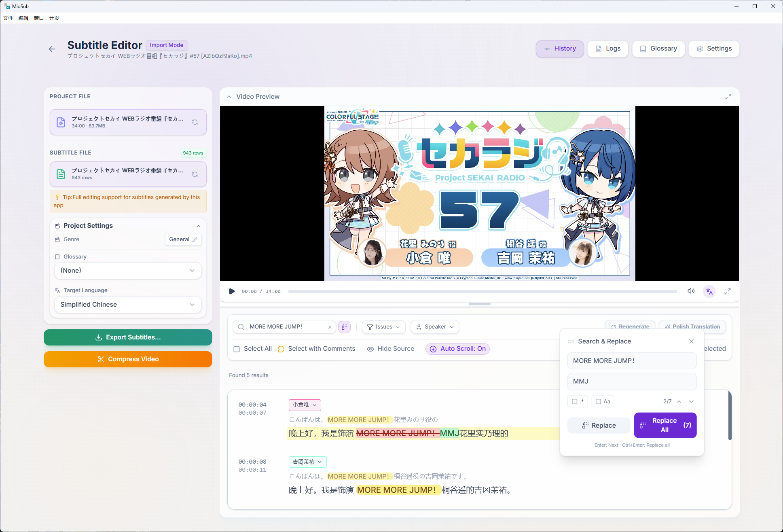Play the video preview
This screenshot has width=783, height=532.
tap(232, 291)
